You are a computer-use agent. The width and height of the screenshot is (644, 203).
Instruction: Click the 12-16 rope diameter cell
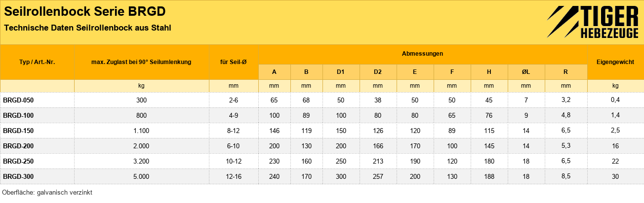click(234, 176)
